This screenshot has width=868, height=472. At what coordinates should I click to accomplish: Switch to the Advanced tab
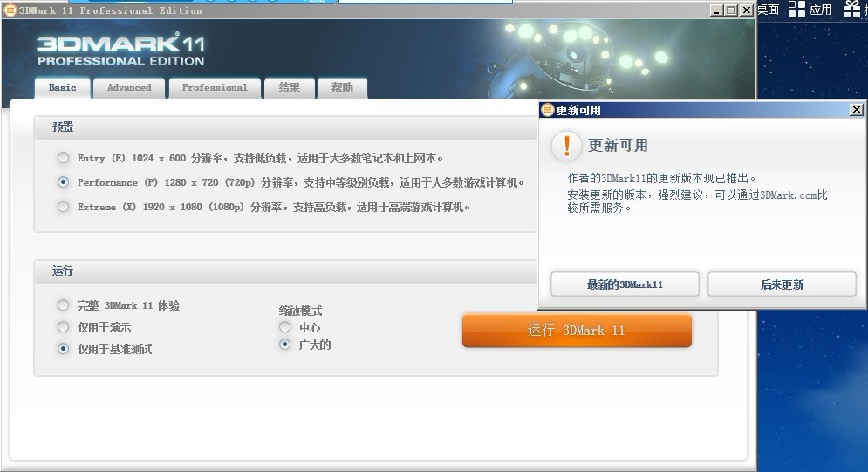[x=129, y=88]
